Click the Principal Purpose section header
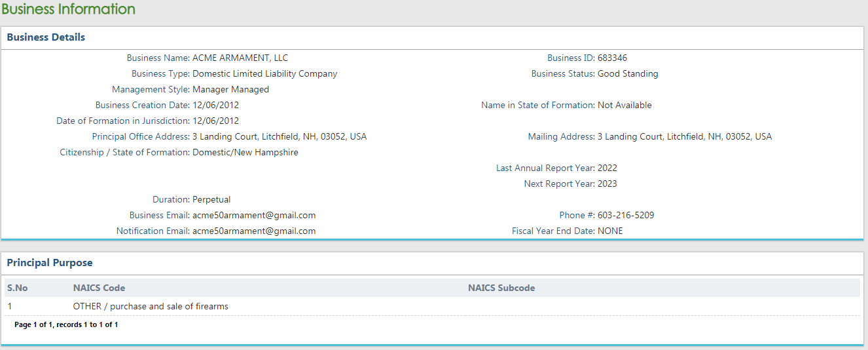 tap(50, 263)
